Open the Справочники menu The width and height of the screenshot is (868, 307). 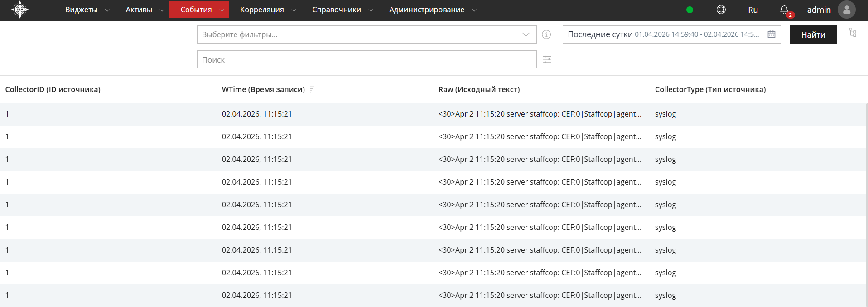point(342,10)
